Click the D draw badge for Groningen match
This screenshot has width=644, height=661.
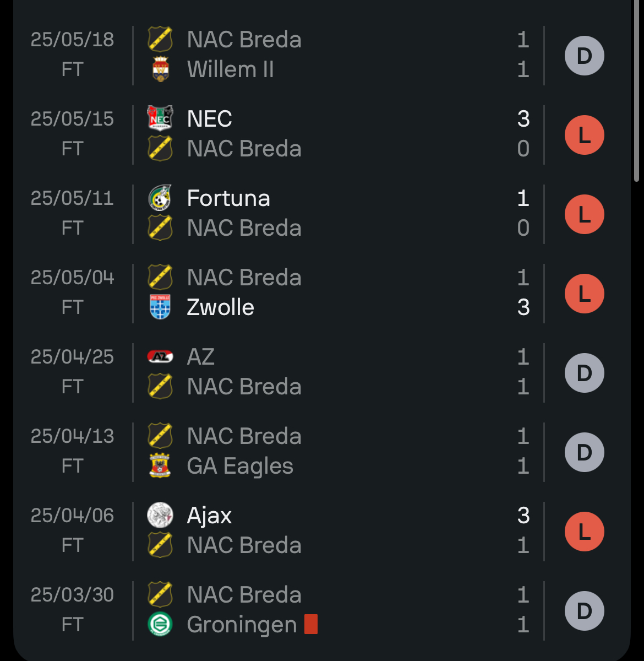coord(585,611)
